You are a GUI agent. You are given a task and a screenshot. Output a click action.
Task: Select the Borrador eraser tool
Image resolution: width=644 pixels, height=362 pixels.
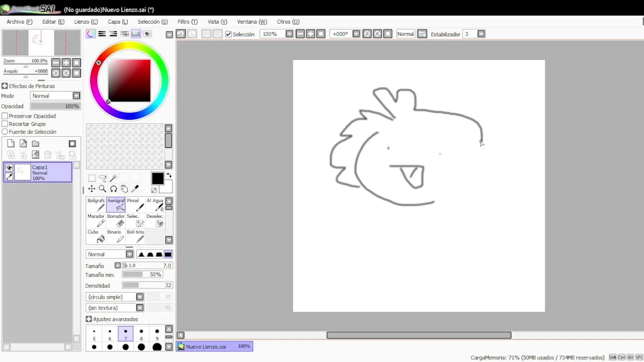[116, 221]
